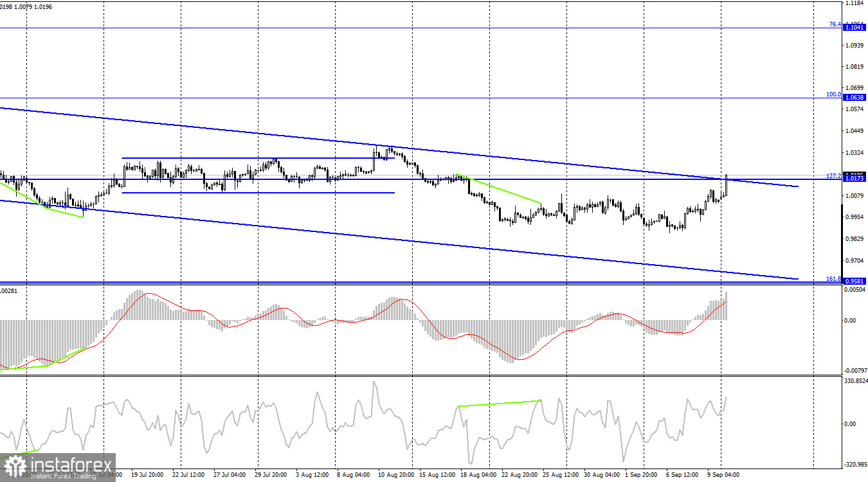Viewport: 868px width, 482px height.
Task: Click the OHLC quote text at top-left
Action: [26, 6]
